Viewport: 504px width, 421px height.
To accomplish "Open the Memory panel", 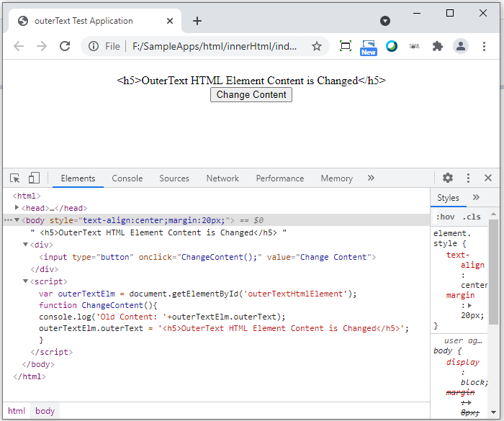I will 336,178.
